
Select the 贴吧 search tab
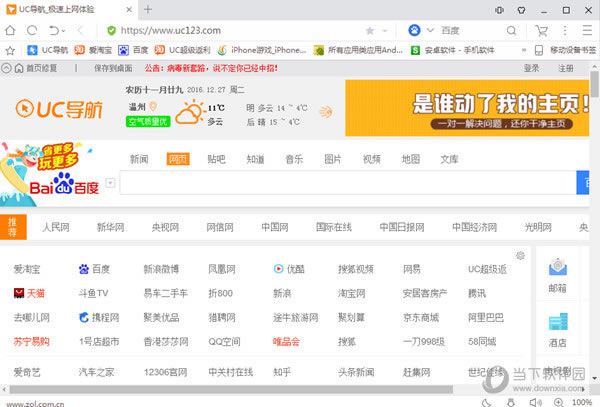(217, 159)
